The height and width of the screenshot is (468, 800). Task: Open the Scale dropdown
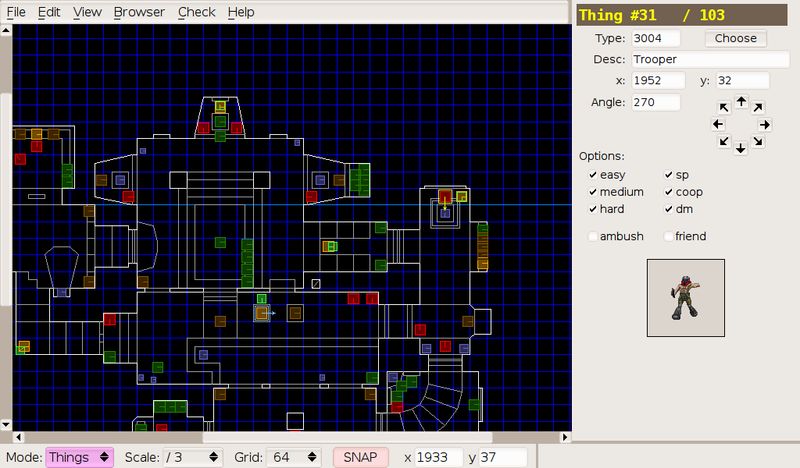[192, 457]
